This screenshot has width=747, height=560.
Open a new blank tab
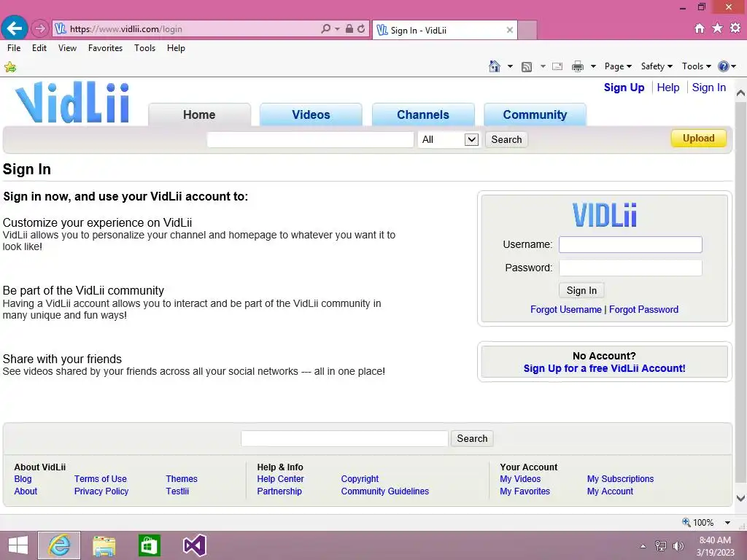tap(527, 30)
